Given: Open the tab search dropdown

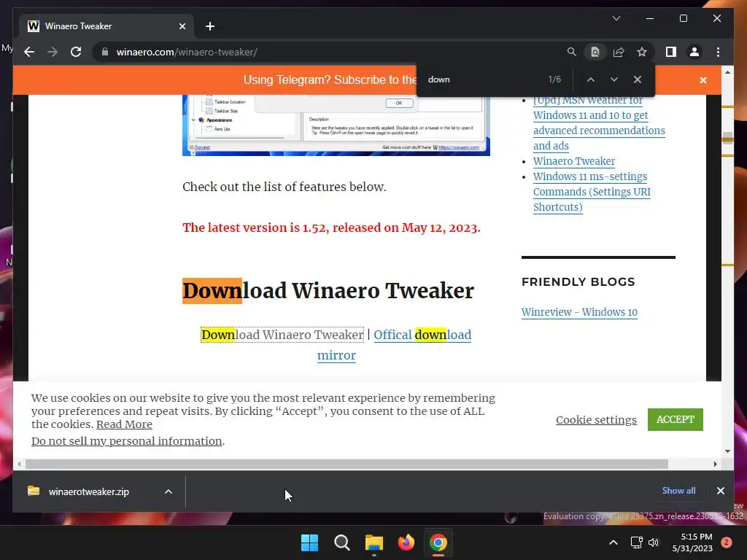Looking at the screenshot, I should pyautogui.click(x=616, y=18).
